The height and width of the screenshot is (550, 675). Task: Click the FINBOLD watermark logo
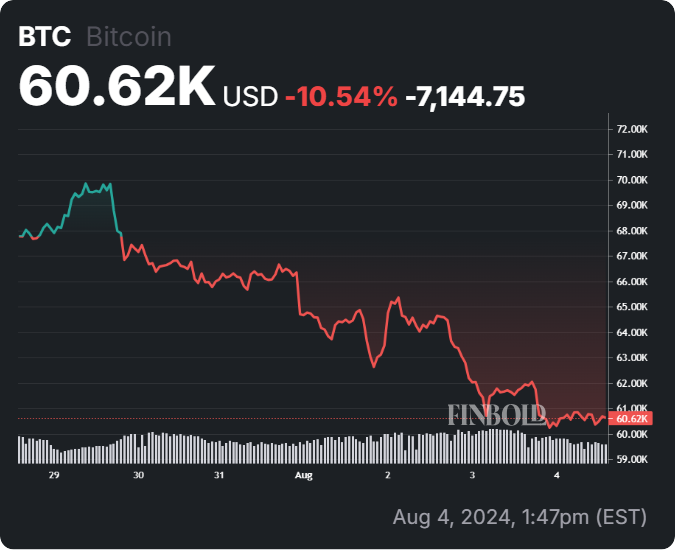pyautogui.click(x=496, y=414)
